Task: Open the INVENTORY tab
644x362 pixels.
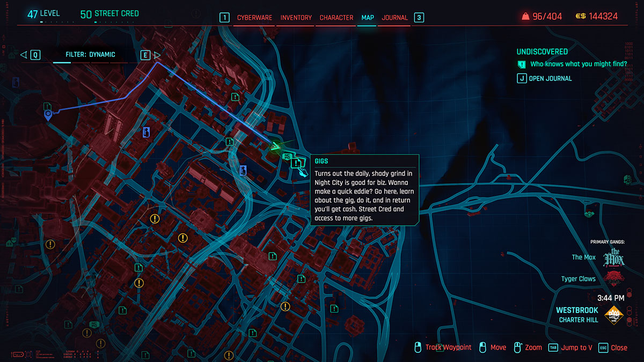Action: (296, 17)
